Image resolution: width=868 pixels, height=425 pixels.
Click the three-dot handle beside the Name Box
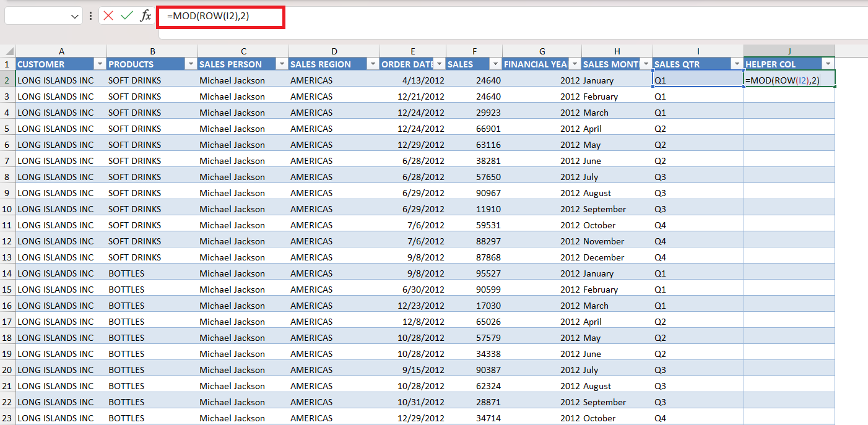[x=91, y=16]
